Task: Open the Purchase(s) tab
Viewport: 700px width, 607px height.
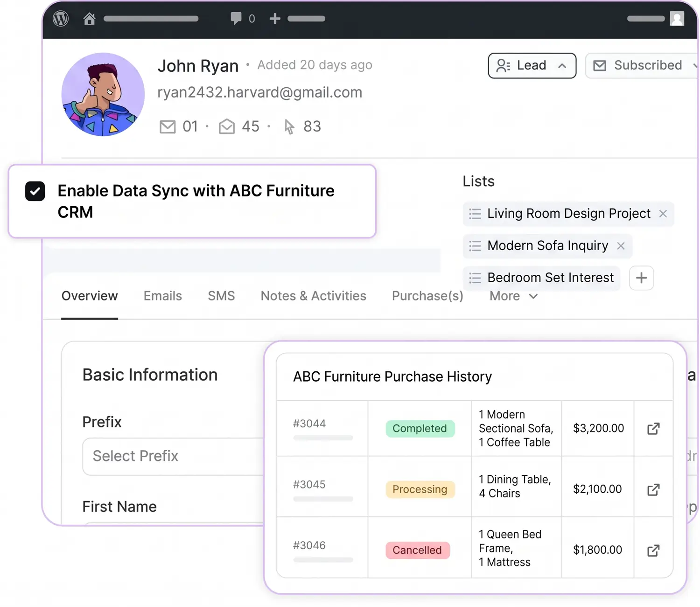Action: pos(427,296)
